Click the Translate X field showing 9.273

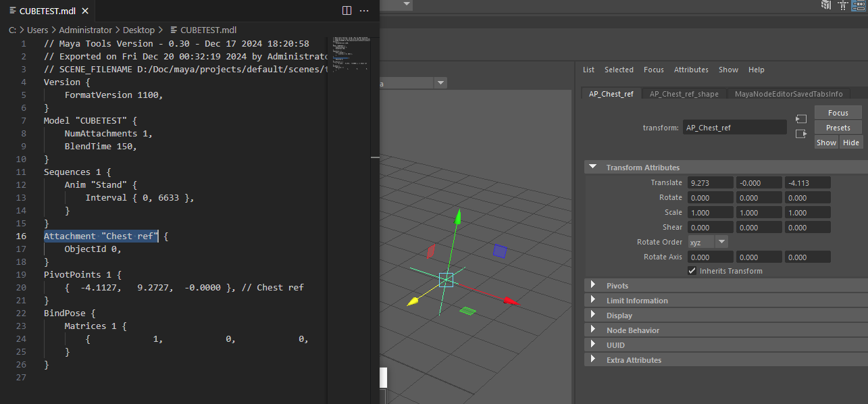tap(710, 183)
